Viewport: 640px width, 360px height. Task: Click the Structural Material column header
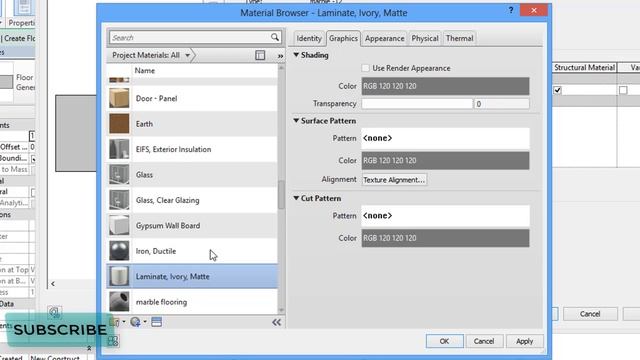tap(584, 67)
